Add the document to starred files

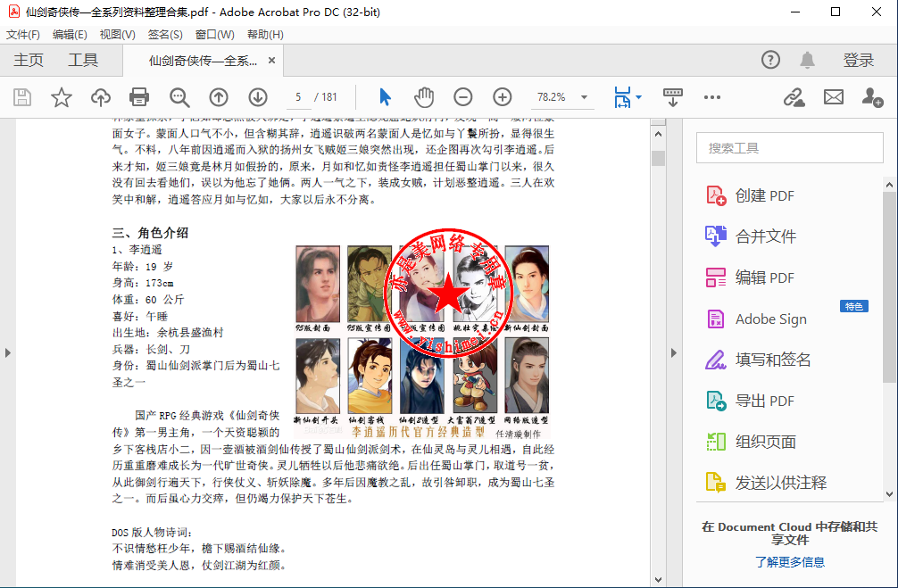coord(62,97)
